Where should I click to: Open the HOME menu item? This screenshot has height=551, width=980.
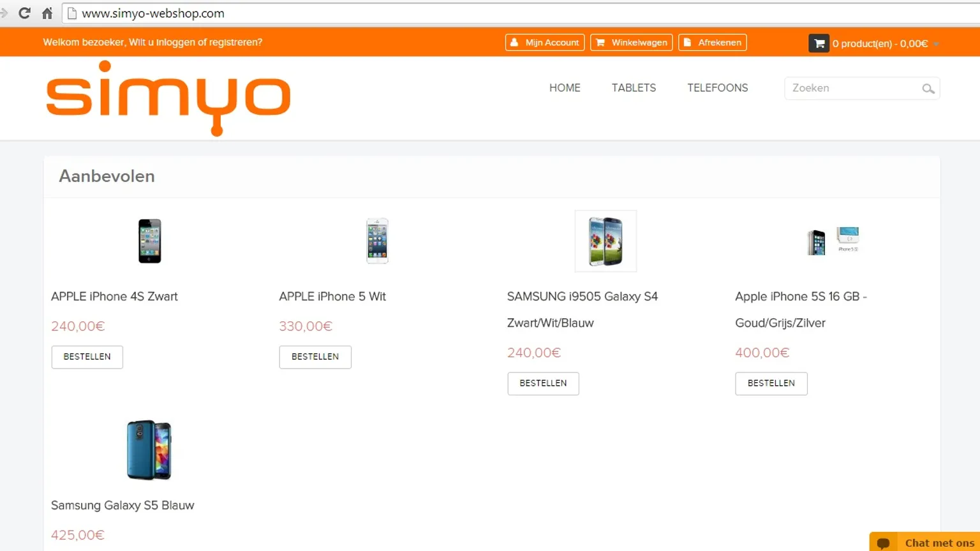[565, 88]
